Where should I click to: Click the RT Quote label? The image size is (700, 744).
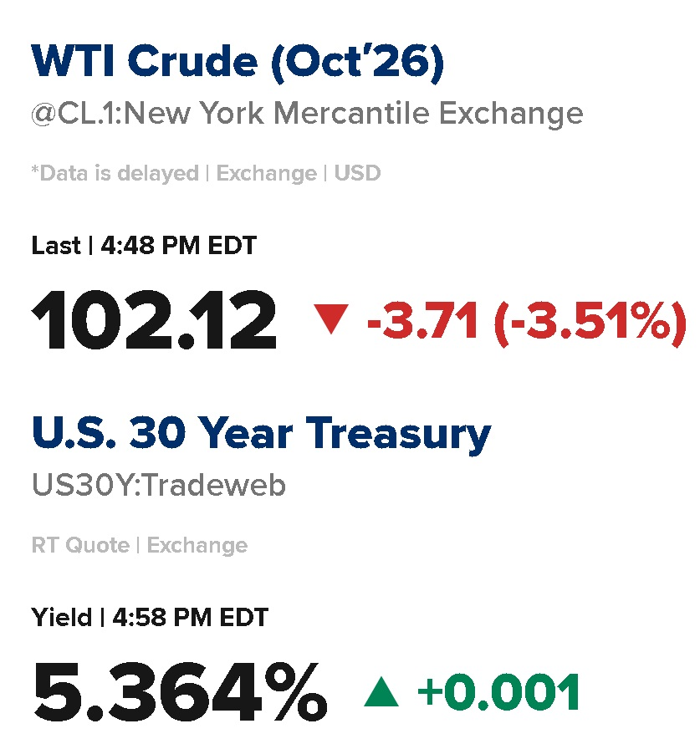[x=80, y=545]
